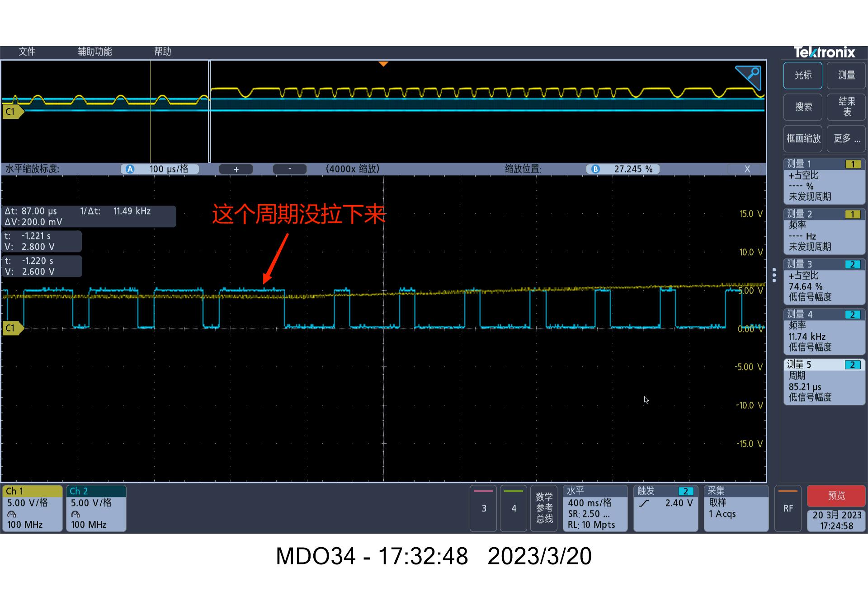Open the 采集 acquisition badge

point(736,508)
